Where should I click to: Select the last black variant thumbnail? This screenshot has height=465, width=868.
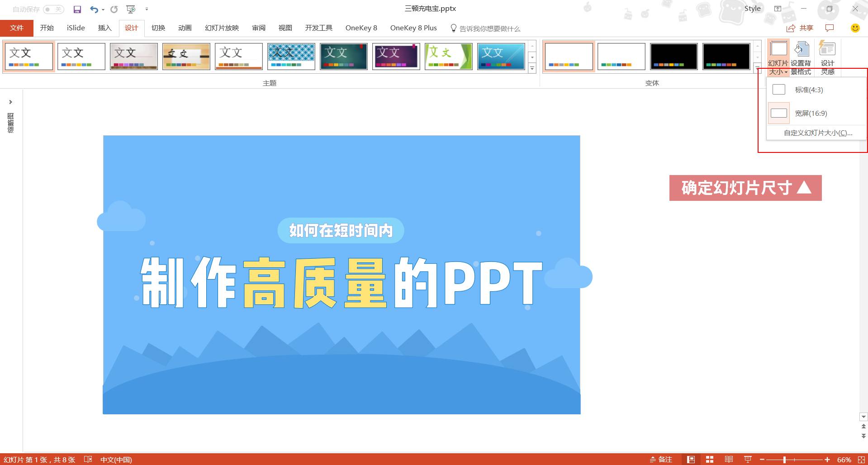[x=726, y=57]
